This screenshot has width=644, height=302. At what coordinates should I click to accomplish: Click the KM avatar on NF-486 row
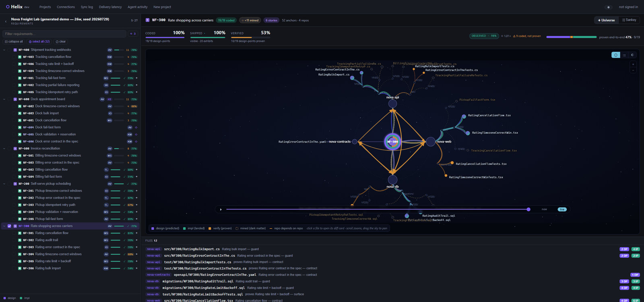click(x=109, y=64)
